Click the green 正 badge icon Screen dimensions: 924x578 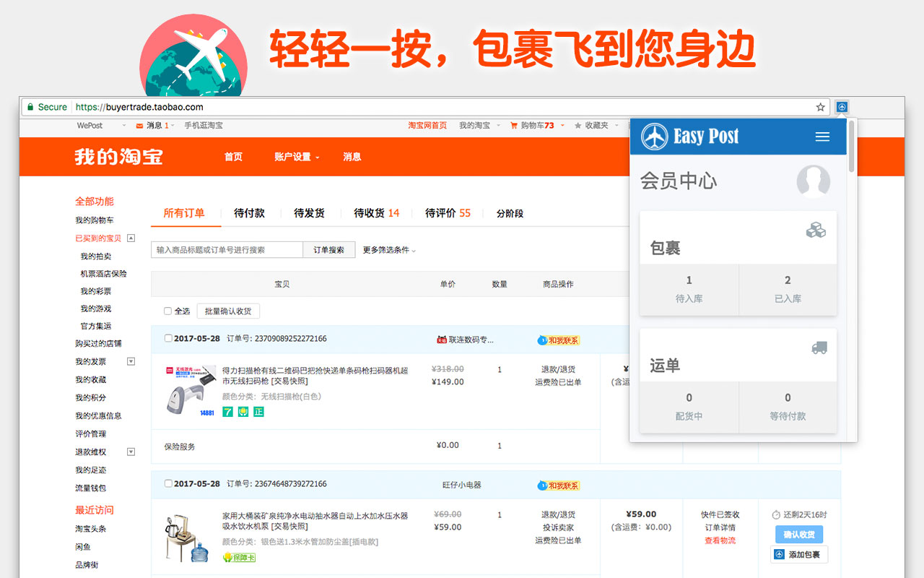(258, 412)
